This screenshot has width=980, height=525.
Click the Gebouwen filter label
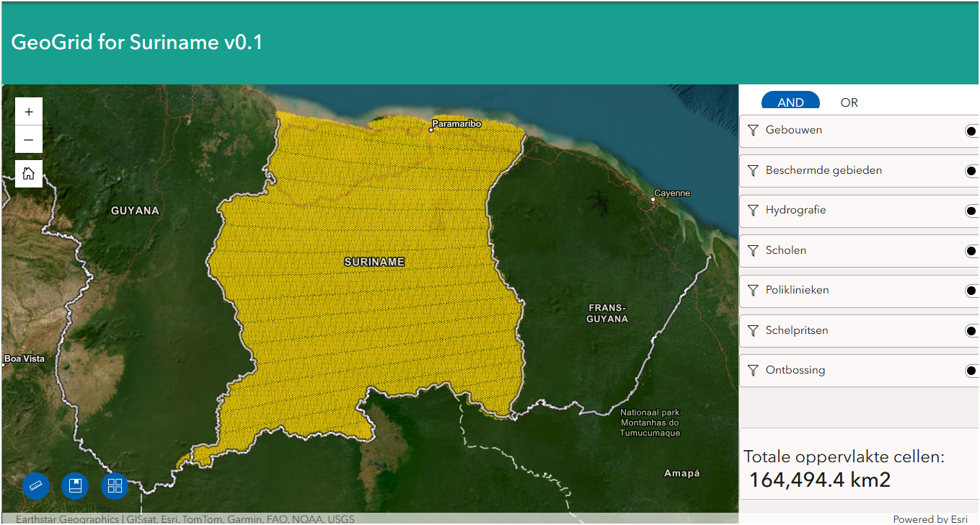coord(793,130)
